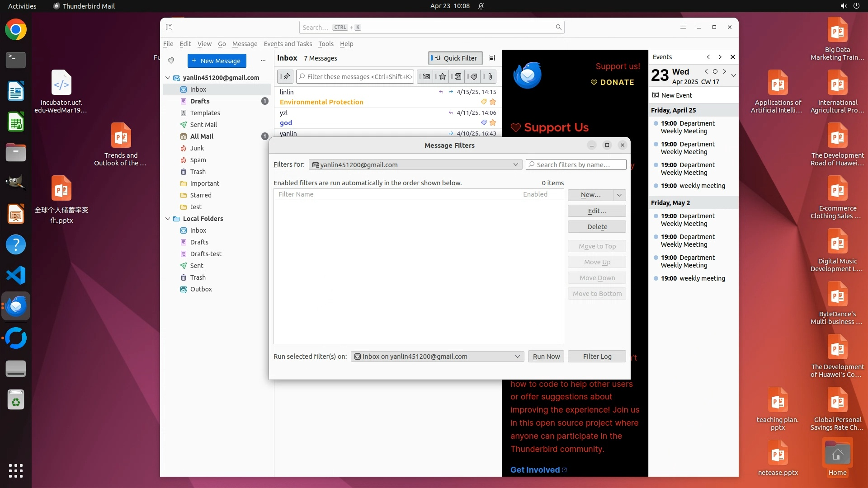The height and width of the screenshot is (488, 868).
Task: Open Filters for account dropdown
Action: pyautogui.click(x=415, y=165)
